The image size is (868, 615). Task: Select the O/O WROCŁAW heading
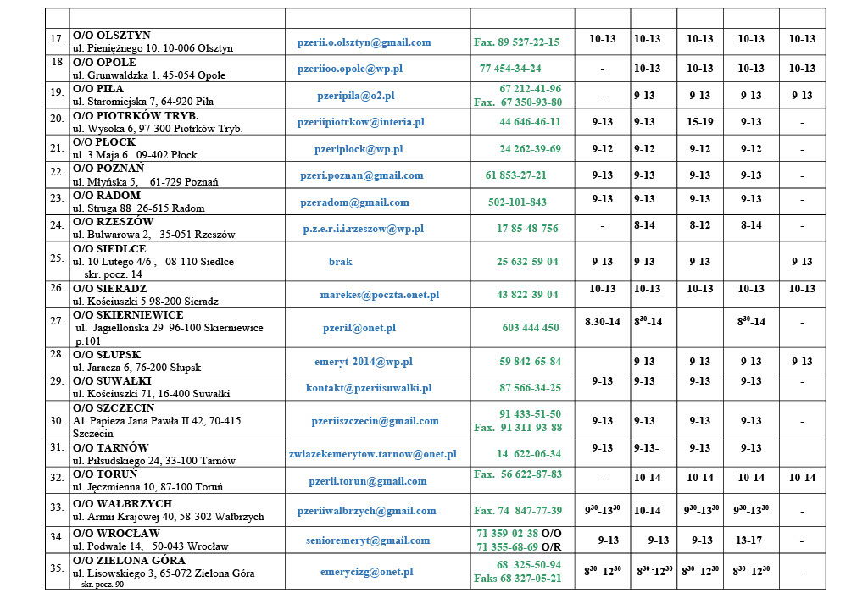coord(116,535)
